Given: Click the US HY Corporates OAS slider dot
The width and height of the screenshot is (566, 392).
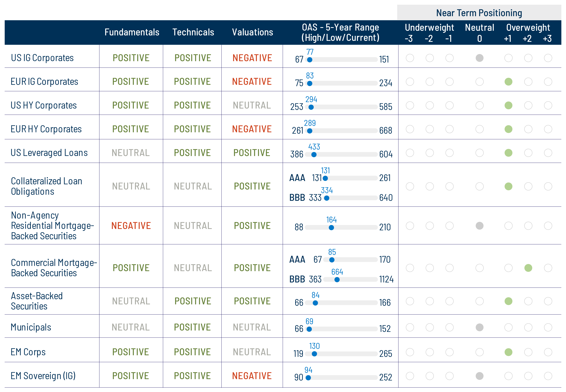Looking at the screenshot, I should [x=311, y=107].
